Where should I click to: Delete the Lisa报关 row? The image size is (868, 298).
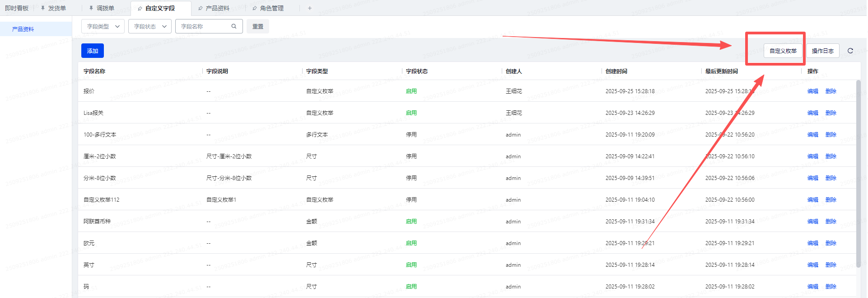[x=831, y=113]
